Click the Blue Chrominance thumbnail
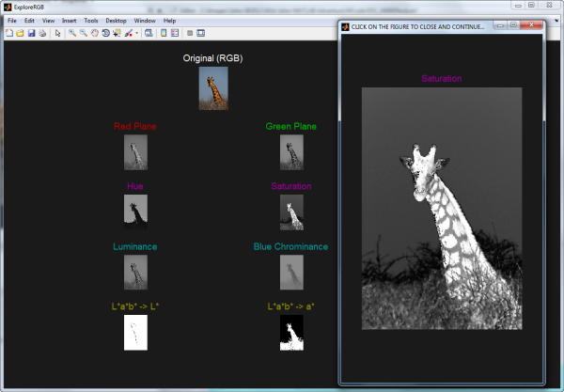Screen dimensions: 564x392 pyautogui.click(x=290, y=272)
